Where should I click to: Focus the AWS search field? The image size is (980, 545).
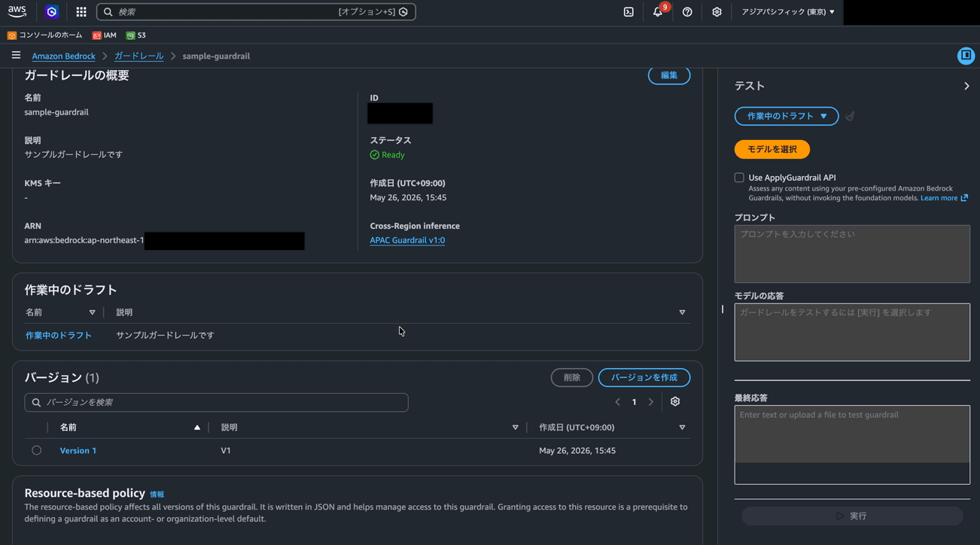[x=256, y=12]
